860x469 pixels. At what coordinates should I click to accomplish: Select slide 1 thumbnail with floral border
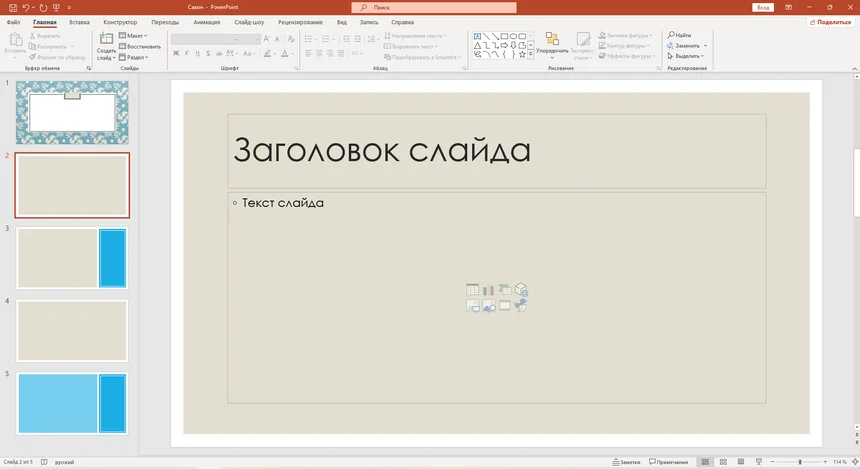tap(72, 112)
